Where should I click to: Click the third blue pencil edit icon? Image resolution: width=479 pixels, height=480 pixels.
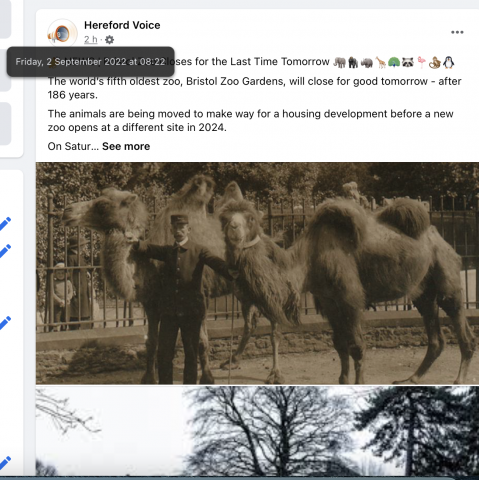5,323
